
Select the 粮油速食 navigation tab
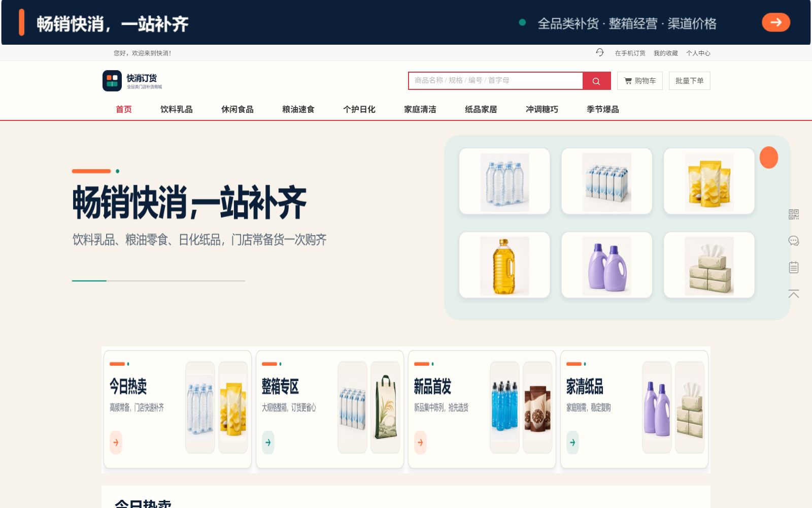pos(298,109)
